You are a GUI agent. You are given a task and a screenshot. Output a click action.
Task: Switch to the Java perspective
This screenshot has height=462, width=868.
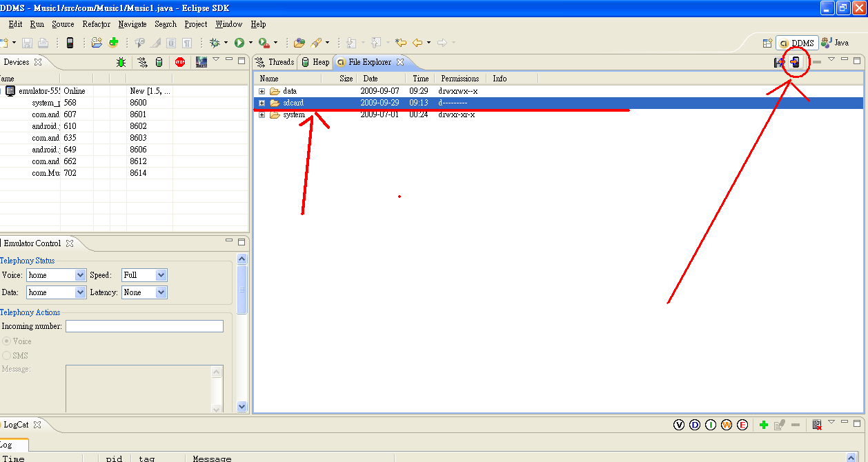click(835, 43)
